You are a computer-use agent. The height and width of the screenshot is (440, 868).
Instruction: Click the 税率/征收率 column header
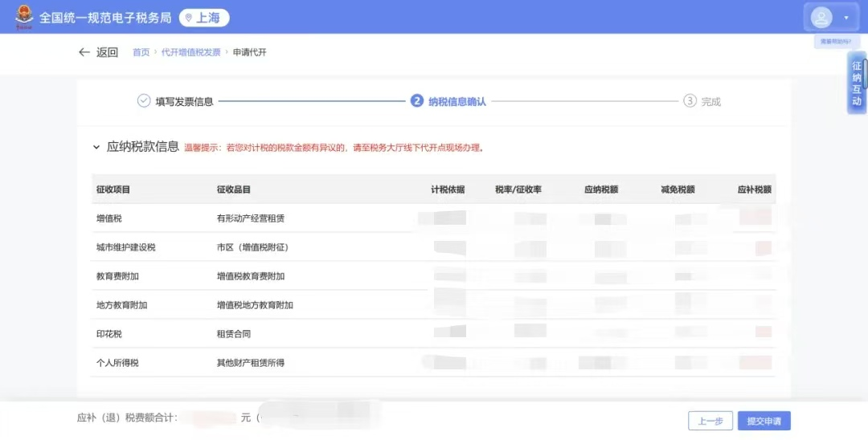[518, 189]
